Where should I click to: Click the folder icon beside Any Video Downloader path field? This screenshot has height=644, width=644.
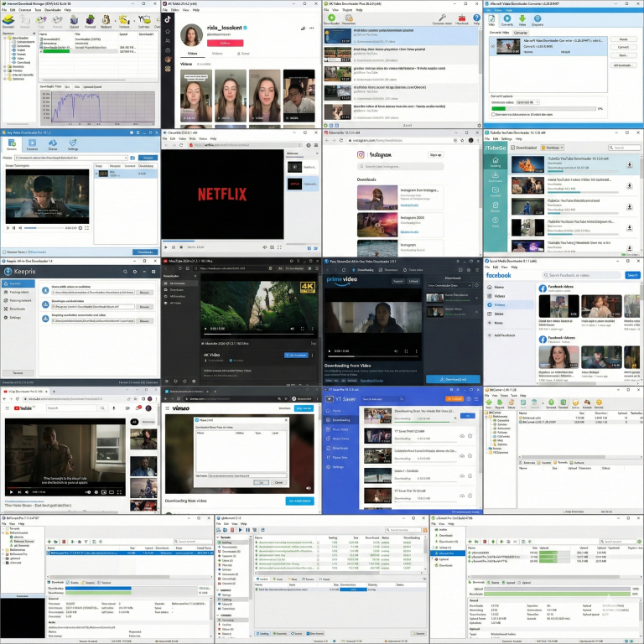coord(132,158)
